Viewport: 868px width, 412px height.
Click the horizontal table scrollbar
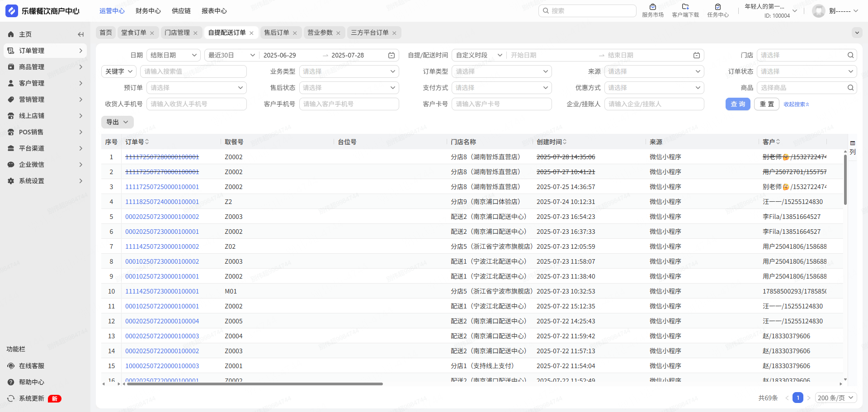(x=255, y=384)
